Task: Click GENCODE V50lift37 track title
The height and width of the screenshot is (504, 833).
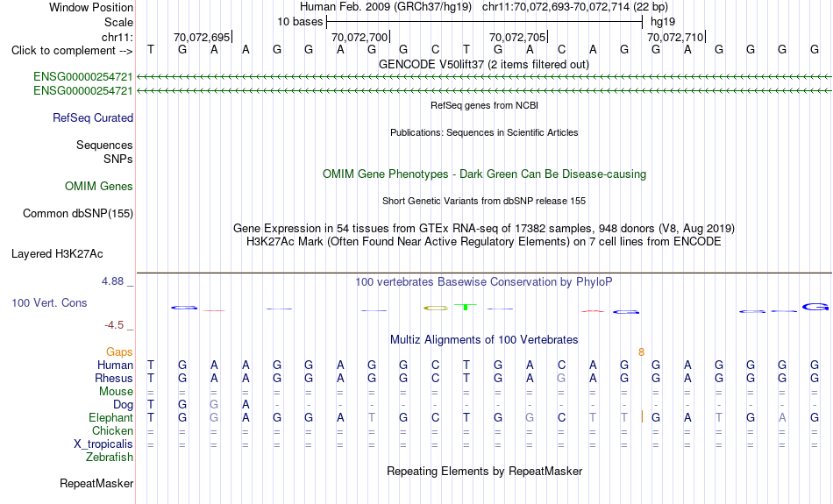Action: click(x=484, y=64)
